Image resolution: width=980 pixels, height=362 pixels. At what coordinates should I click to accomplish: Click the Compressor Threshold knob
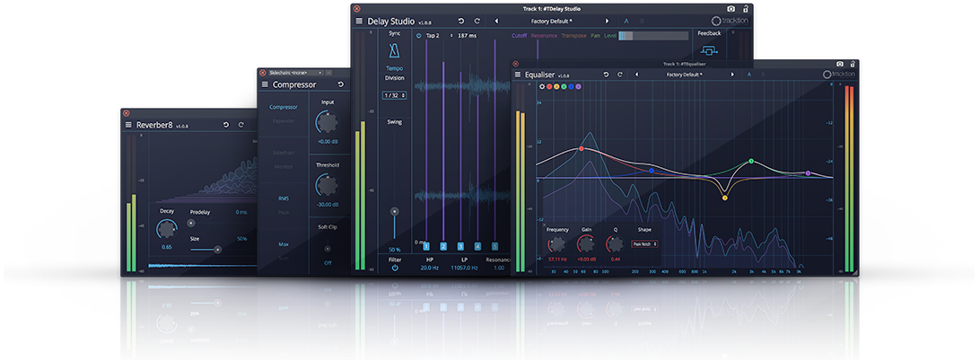tap(327, 184)
